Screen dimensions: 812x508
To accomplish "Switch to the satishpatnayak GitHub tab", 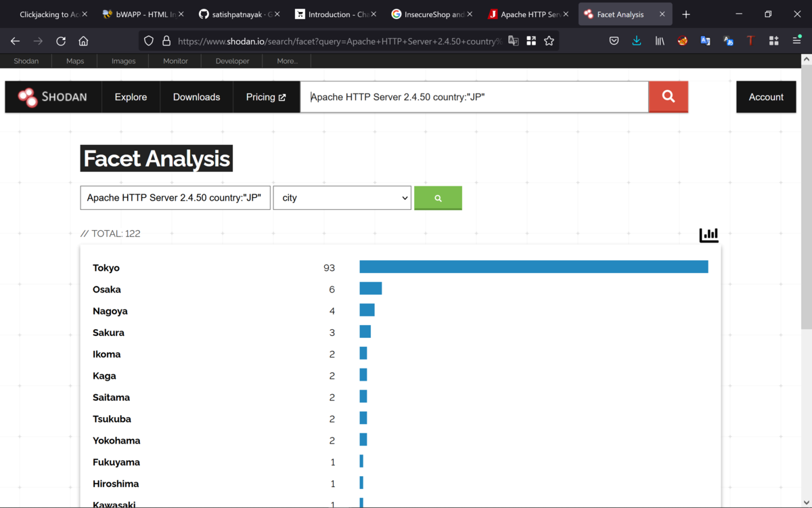I will point(239,14).
